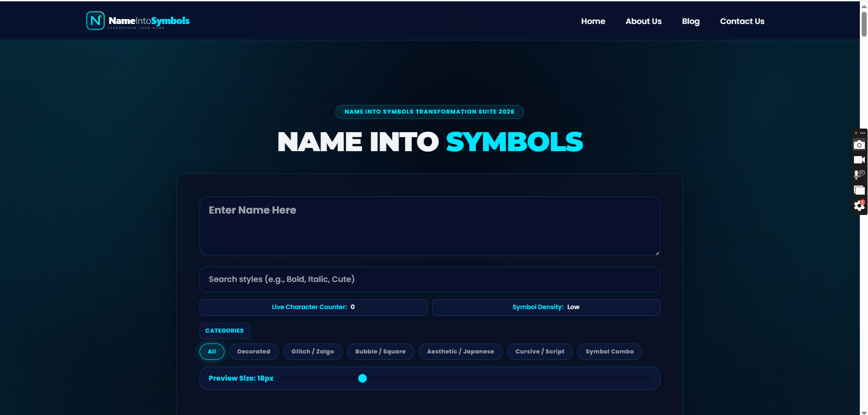
Task: Click the Preview Size slider handle
Action: point(362,378)
